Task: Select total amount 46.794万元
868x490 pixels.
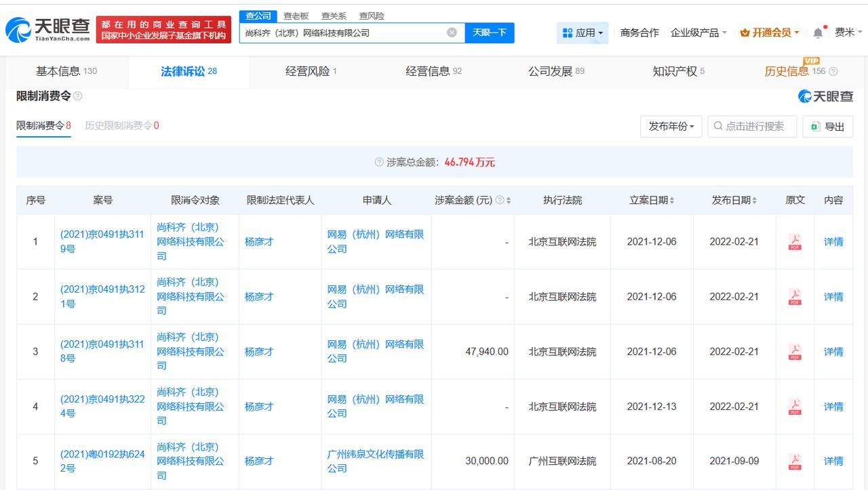Action: pos(470,163)
